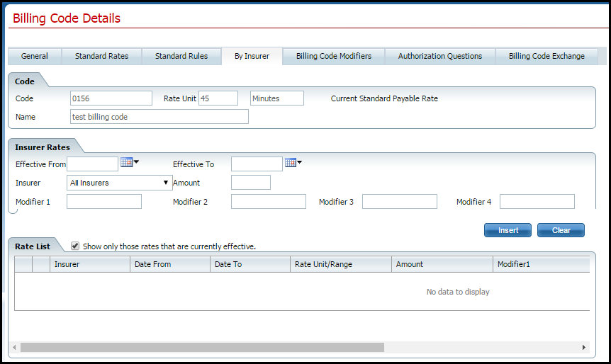611x364 pixels.
Task: Open the Effective To calendar icon
Action: point(291,163)
